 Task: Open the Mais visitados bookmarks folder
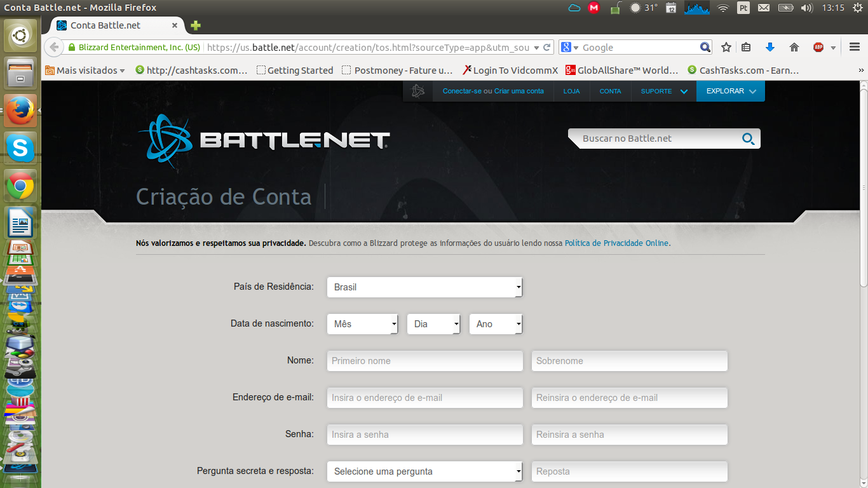click(85, 71)
